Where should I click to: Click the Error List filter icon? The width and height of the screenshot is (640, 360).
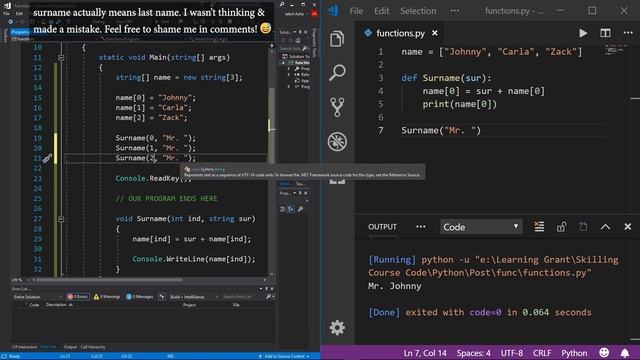(x=162, y=297)
